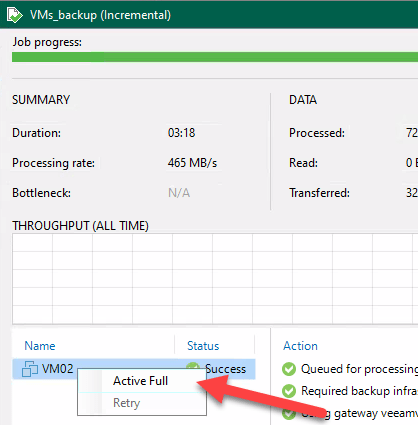418x425 pixels.
Task: Click inside the throughput graph area
Action: click(x=215, y=279)
